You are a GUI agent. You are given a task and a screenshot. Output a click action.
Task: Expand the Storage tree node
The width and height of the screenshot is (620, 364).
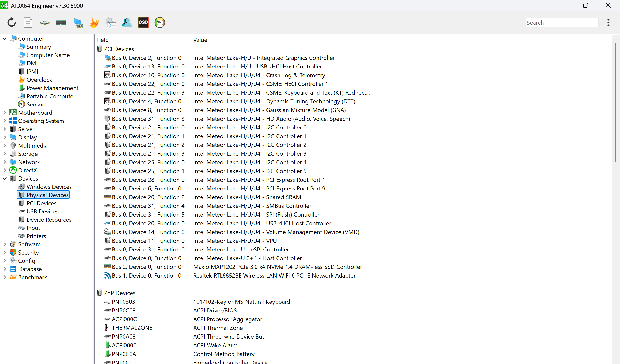point(5,154)
